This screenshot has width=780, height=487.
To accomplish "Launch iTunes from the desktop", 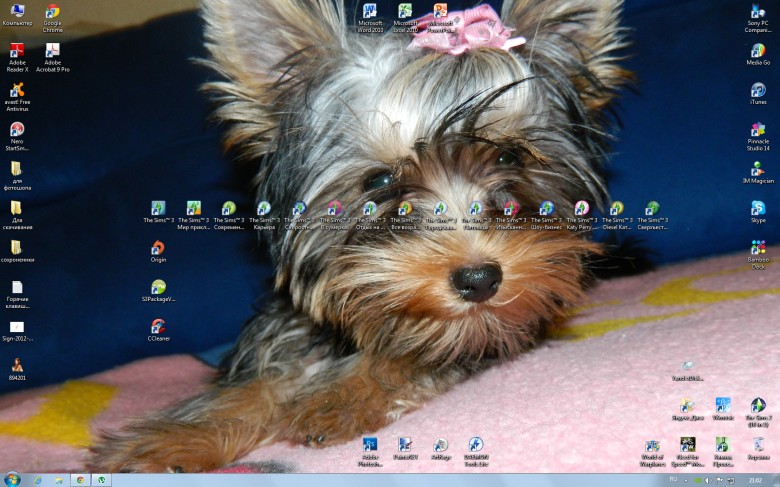I will [758, 90].
